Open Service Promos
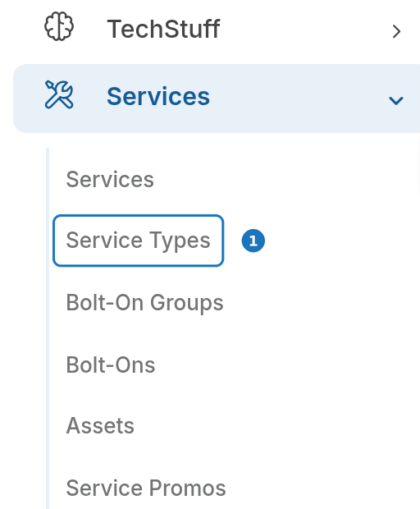The height and width of the screenshot is (509, 420). point(146,488)
